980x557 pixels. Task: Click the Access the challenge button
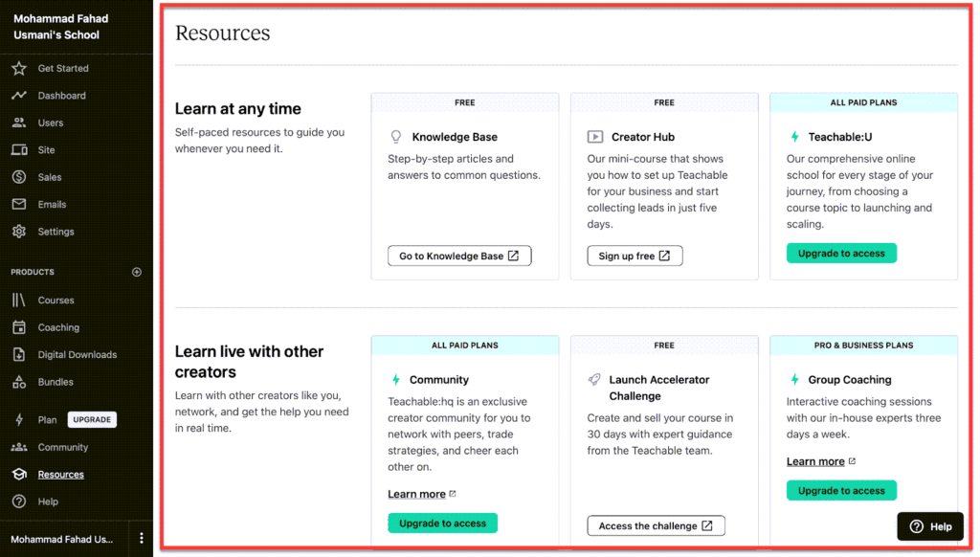point(656,525)
